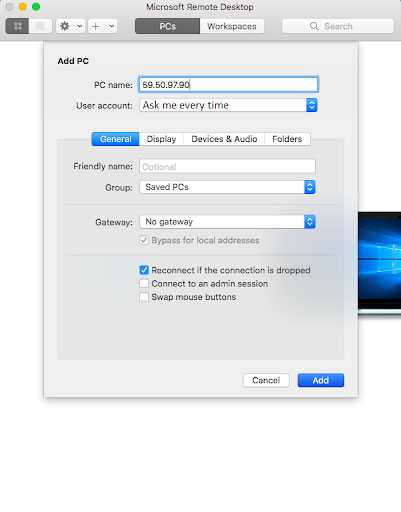The height and width of the screenshot is (512, 401).
Task: Select the Windows laptop thumbnail
Action: pos(380,263)
